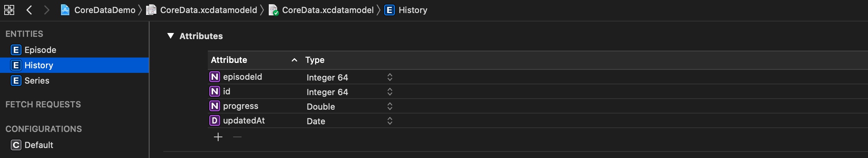Image resolution: width=868 pixels, height=158 pixels.
Task: Select the updatedAt attribute icon
Action: pyautogui.click(x=215, y=120)
